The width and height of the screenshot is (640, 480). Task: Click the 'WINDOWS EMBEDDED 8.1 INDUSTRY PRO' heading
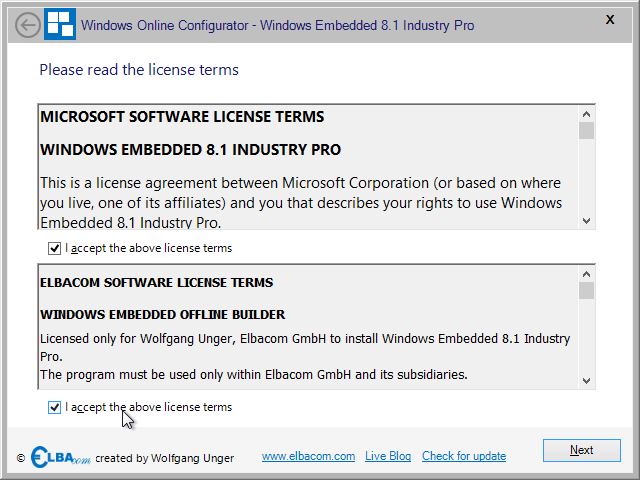[x=191, y=150]
